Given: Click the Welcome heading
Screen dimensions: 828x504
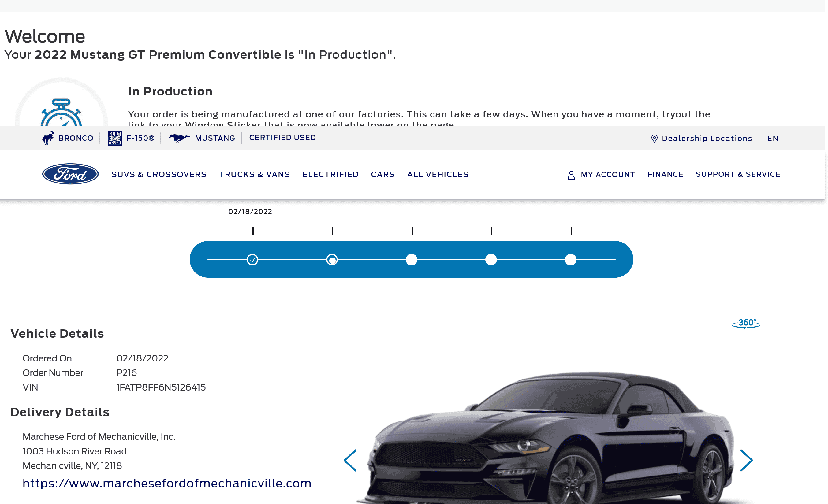Looking at the screenshot, I should (x=45, y=36).
